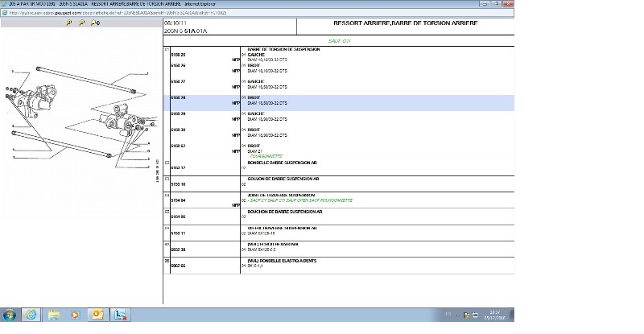The image size is (644, 334).
Task: Click the green SAUF CT note on 5154 04 row
Action: [x=299, y=200]
